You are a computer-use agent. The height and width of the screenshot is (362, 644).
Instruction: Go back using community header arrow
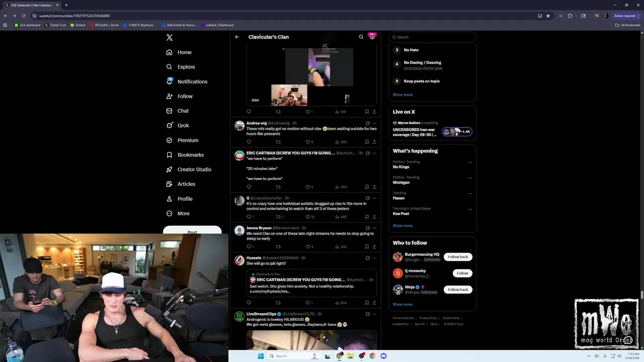pos(237,37)
